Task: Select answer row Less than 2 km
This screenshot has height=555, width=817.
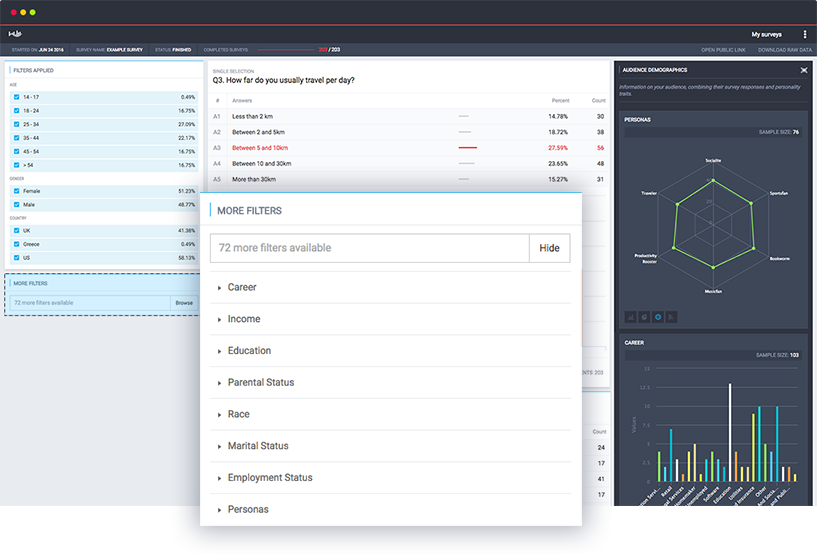Action: pyautogui.click(x=408, y=116)
